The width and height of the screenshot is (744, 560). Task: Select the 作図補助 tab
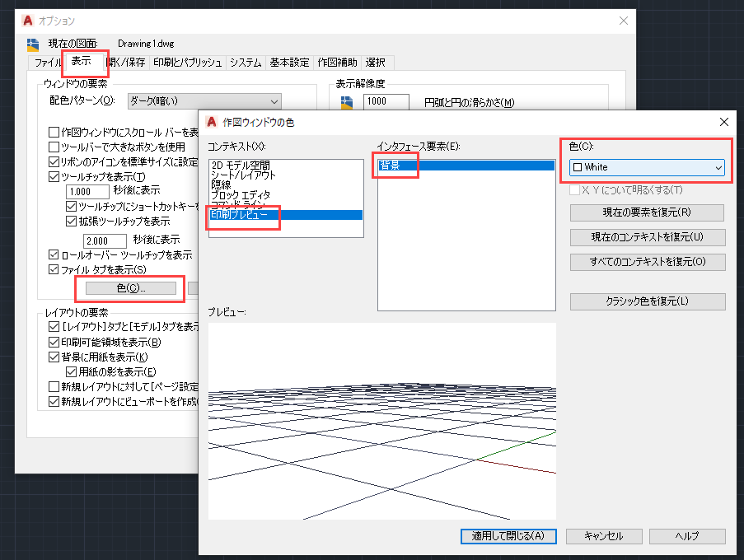[x=337, y=63]
